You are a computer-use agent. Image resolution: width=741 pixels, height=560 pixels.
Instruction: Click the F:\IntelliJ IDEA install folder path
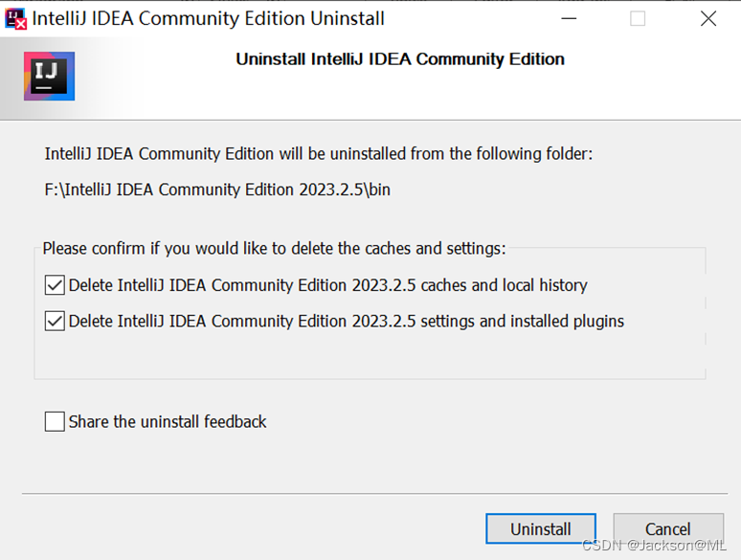tap(217, 190)
